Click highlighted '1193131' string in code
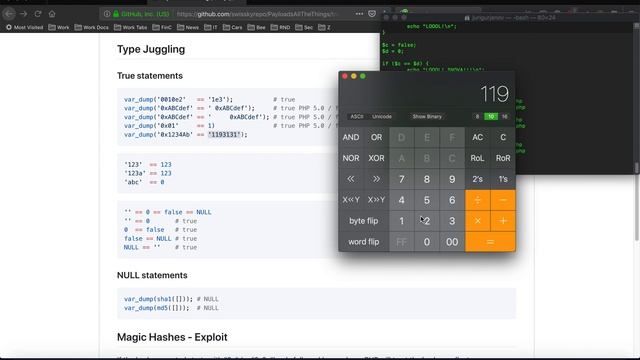The width and height of the screenshot is (640, 360). click(224, 135)
